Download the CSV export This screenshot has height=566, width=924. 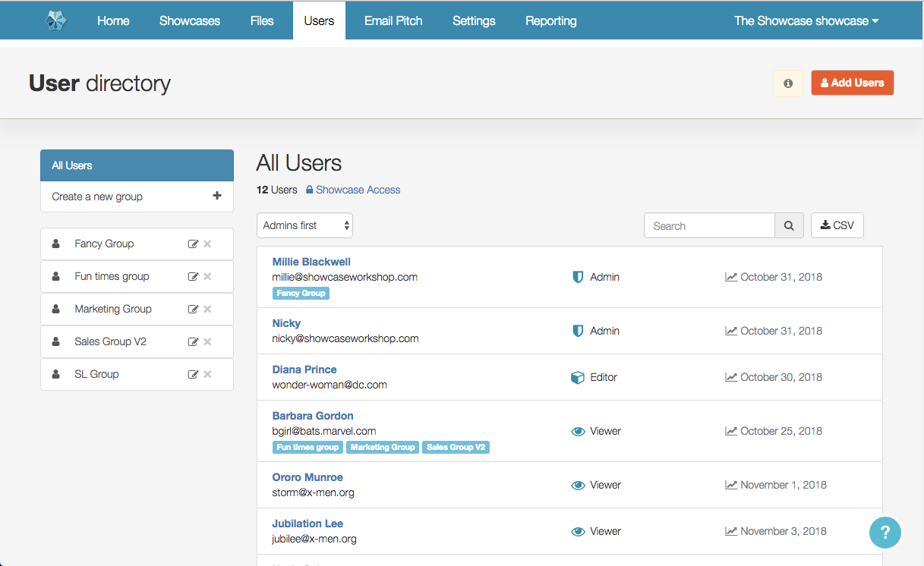pyautogui.click(x=837, y=225)
